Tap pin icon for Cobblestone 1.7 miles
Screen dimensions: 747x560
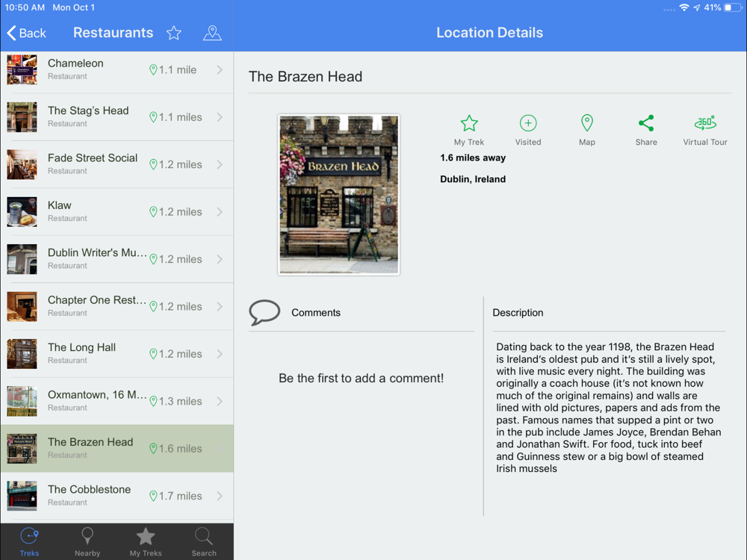click(153, 497)
